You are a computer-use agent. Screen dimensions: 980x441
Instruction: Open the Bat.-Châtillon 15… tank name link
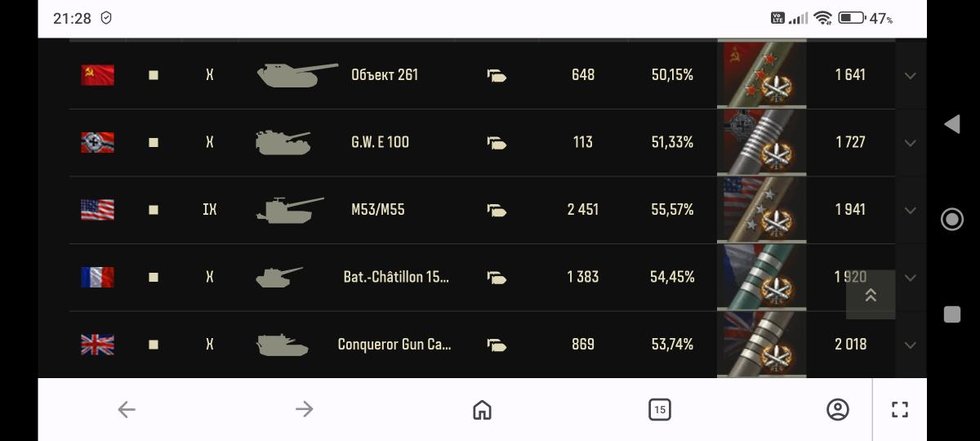coord(396,277)
